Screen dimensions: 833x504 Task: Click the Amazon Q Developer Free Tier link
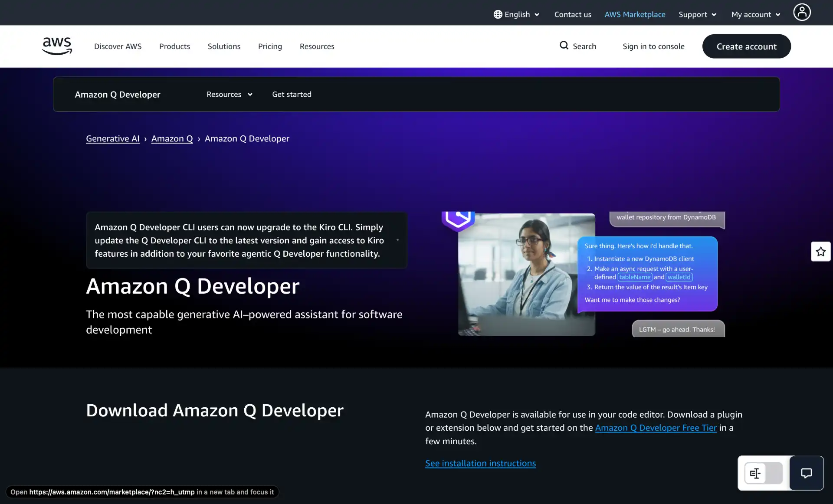pos(655,428)
